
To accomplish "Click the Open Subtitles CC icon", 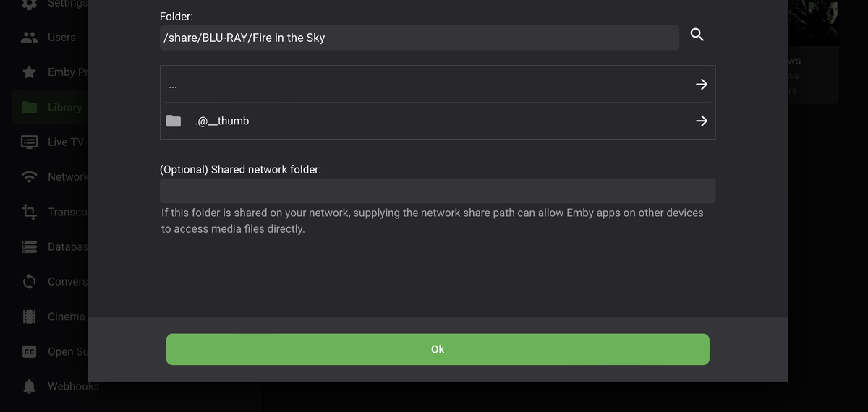I will tap(30, 351).
